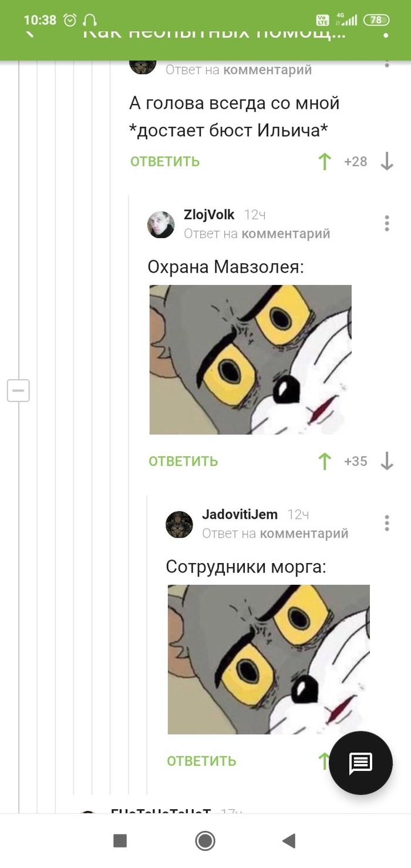The width and height of the screenshot is (411, 868).
Task: Downvote the comment rated +28
Action: [x=387, y=162]
